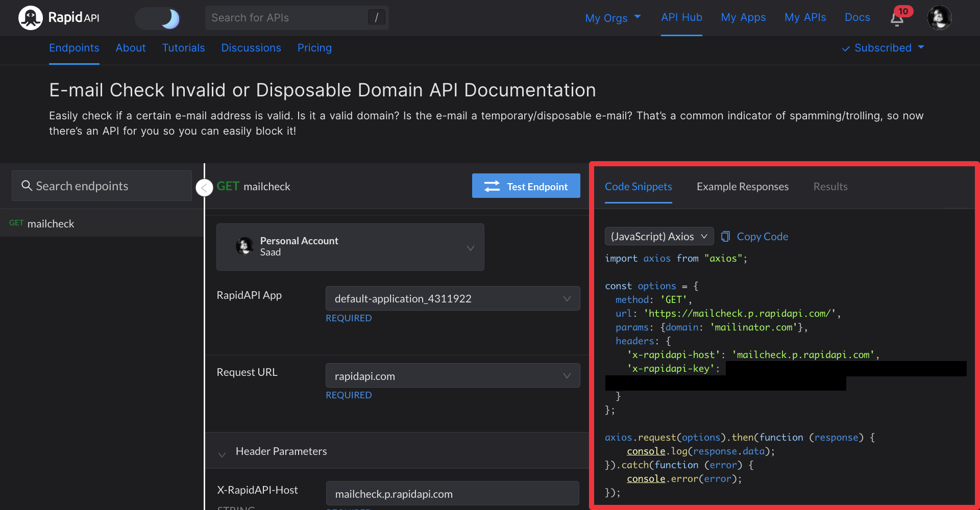Open the Subscribed dropdown
This screenshot has height=510, width=980.
tap(883, 48)
